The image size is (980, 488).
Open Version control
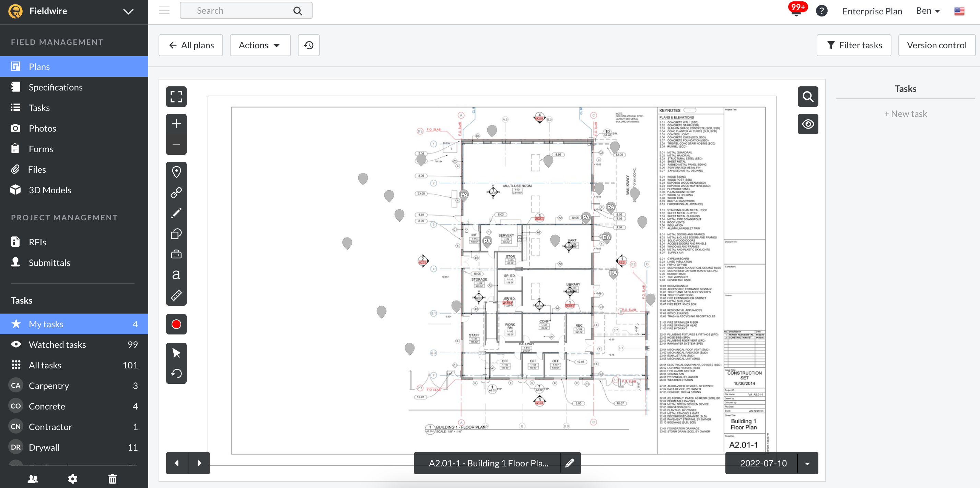tap(937, 45)
